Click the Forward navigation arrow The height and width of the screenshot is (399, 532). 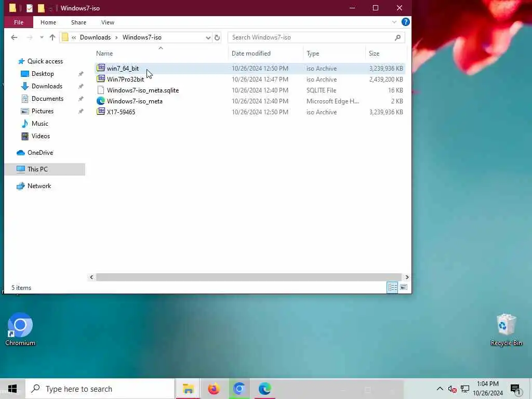pos(30,37)
